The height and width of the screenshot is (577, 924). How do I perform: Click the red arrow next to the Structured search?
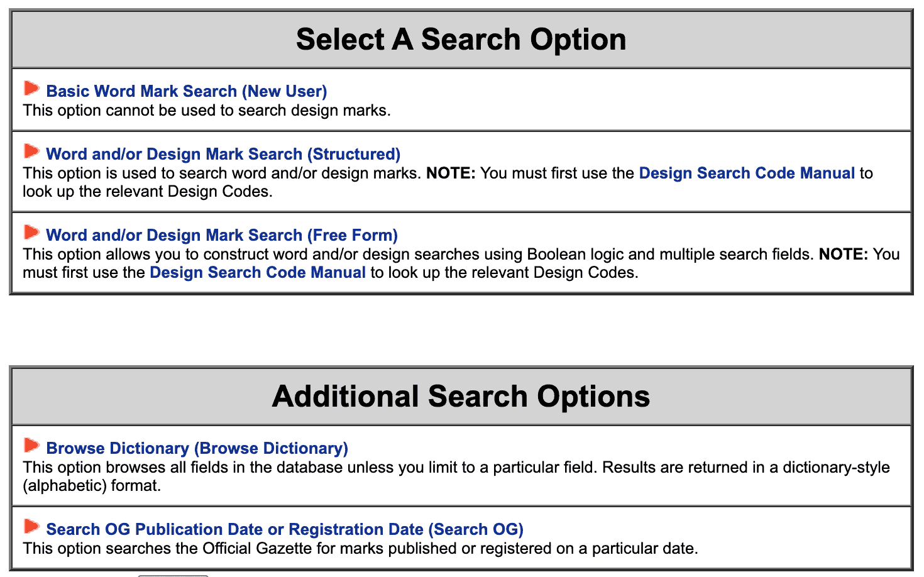[31, 151]
